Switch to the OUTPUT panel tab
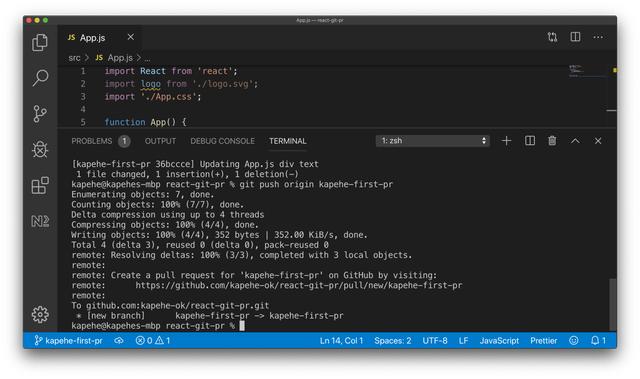 click(160, 141)
